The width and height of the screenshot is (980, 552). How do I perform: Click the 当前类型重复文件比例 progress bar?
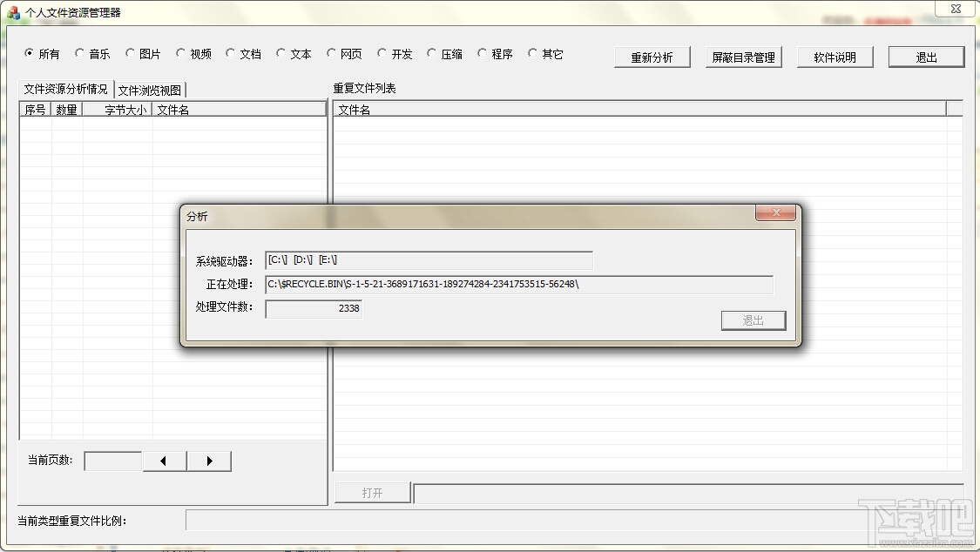[575, 520]
